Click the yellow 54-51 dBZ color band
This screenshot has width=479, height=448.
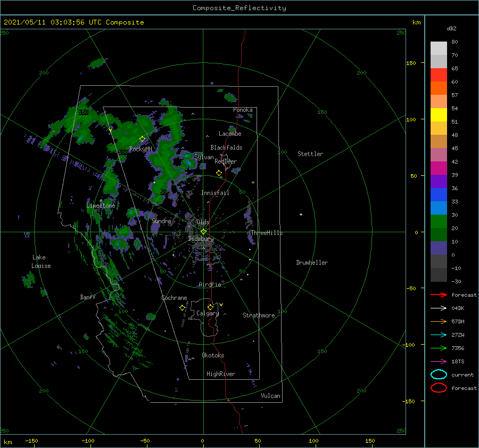[439, 115]
